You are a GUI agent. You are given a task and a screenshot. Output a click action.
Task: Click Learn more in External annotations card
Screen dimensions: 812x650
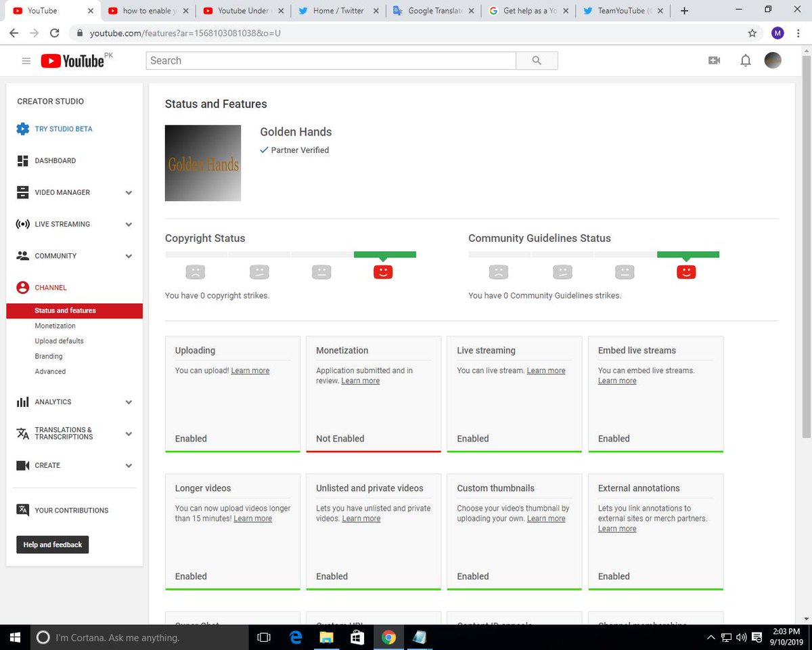617,529
